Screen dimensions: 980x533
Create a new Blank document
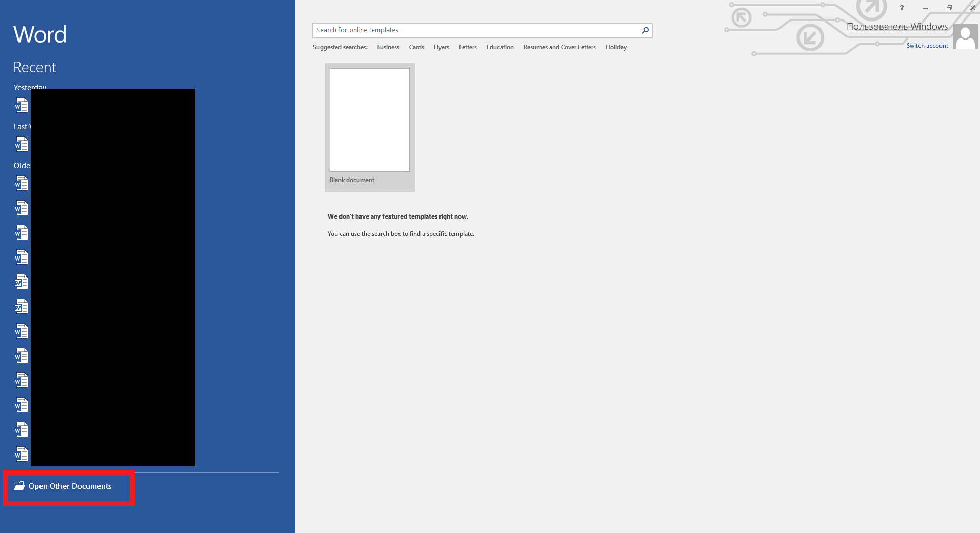click(x=370, y=127)
